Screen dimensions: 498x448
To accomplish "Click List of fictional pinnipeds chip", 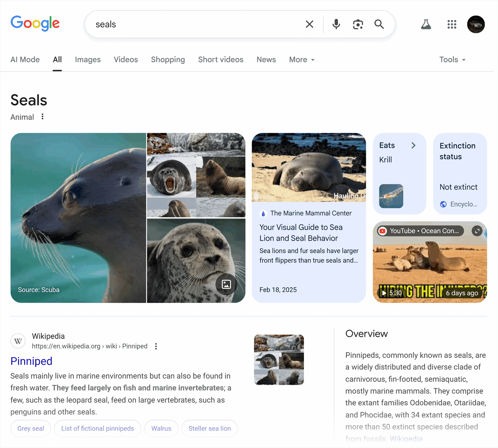I will 98,428.
